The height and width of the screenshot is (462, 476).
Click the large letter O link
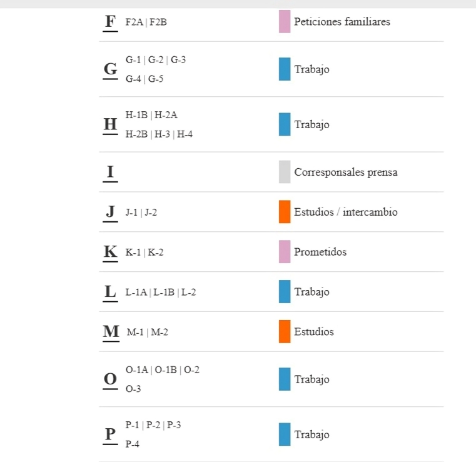pos(110,379)
